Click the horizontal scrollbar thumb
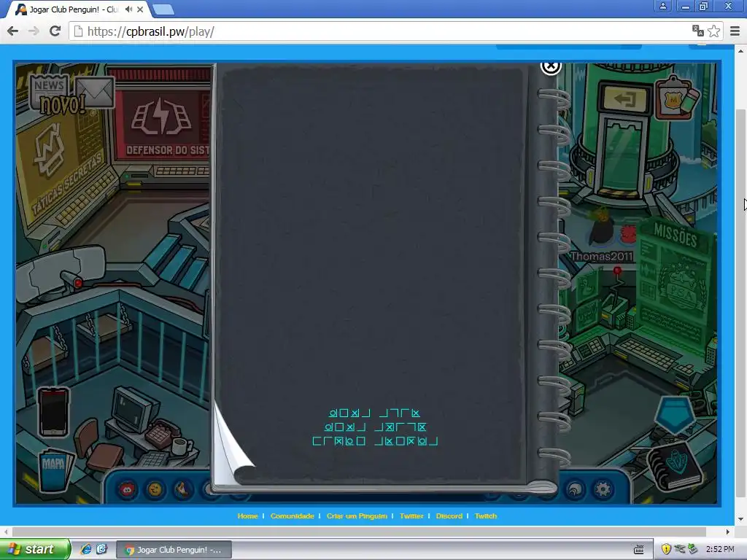 tap(359, 532)
